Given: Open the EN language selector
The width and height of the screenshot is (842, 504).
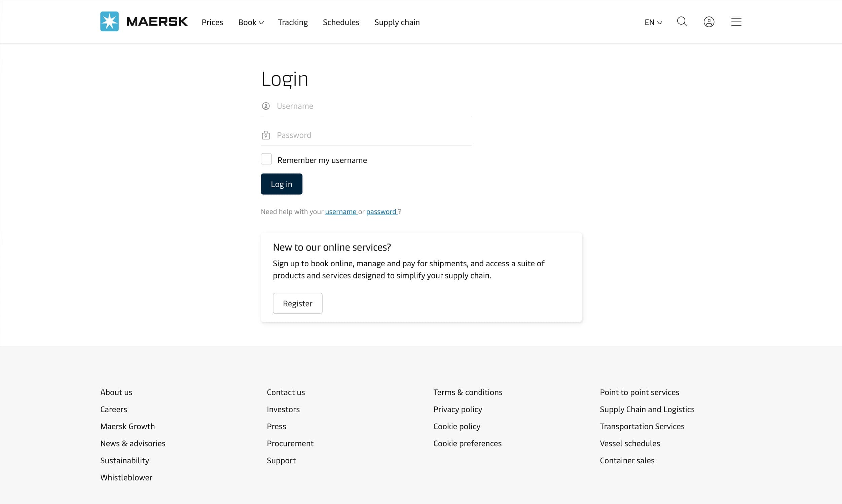Looking at the screenshot, I should pos(653,23).
